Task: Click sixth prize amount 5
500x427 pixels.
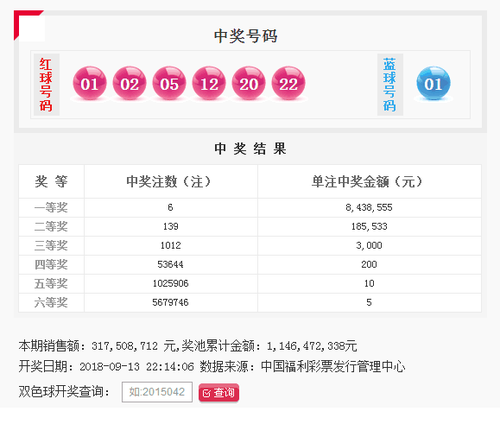Action: pyautogui.click(x=369, y=303)
